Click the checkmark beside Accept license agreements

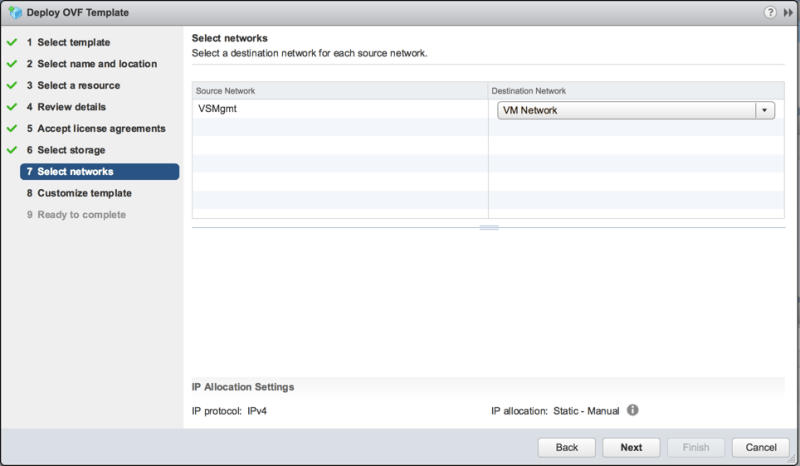point(12,129)
